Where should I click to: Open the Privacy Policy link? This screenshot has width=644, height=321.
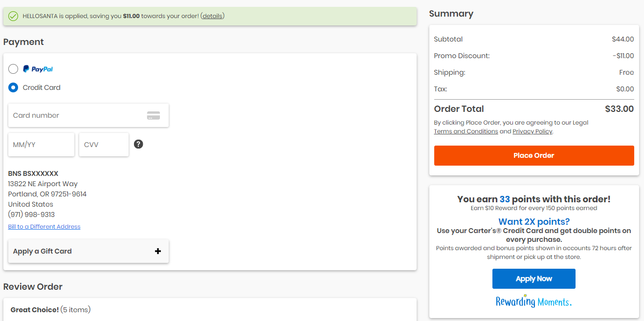pyautogui.click(x=532, y=131)
